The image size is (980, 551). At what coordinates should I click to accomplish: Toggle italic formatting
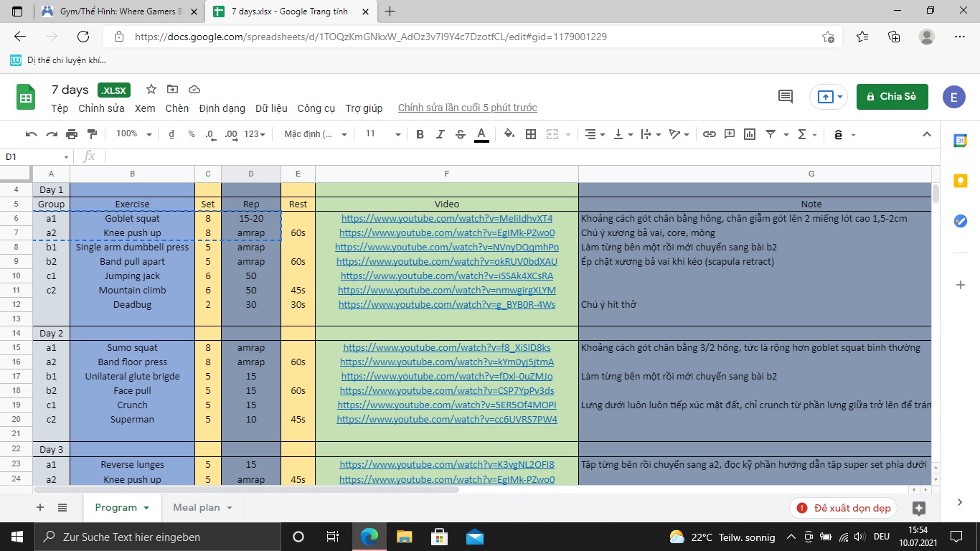(440, 134)
